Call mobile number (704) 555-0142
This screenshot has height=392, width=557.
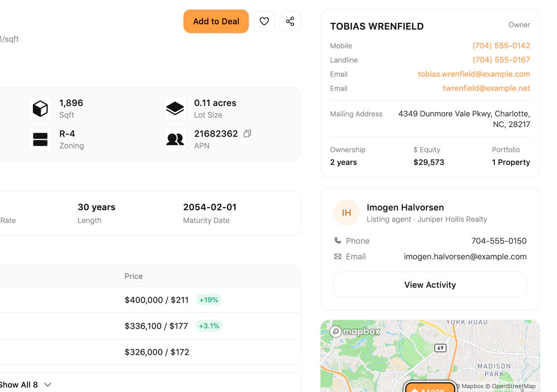[x=501, y=46]
